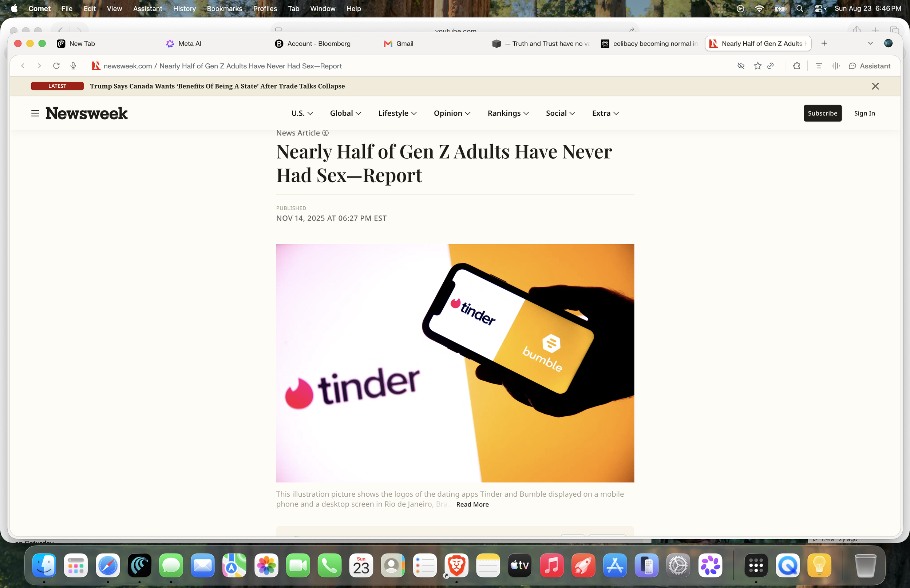Click the audio waveform icon in toolbar

point(835,66)
